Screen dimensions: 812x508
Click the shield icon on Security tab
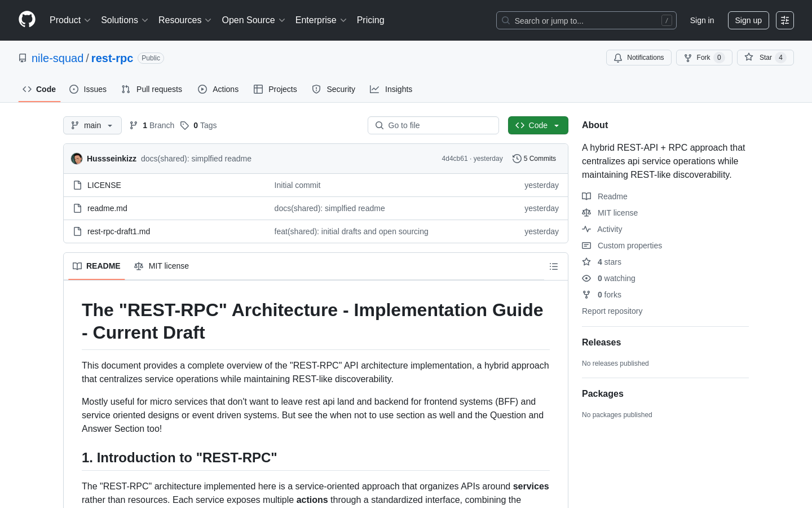(316, 89)
